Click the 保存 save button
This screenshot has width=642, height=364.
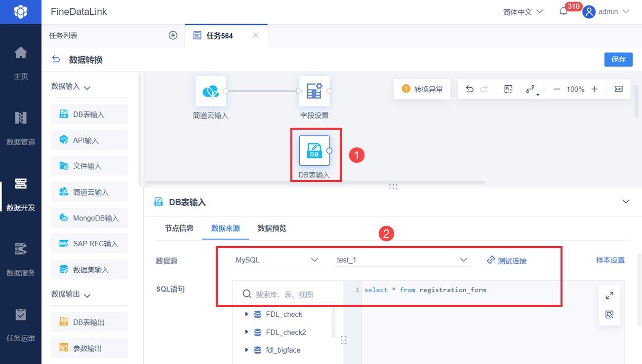pyautogui.click(x=618, y=59)
